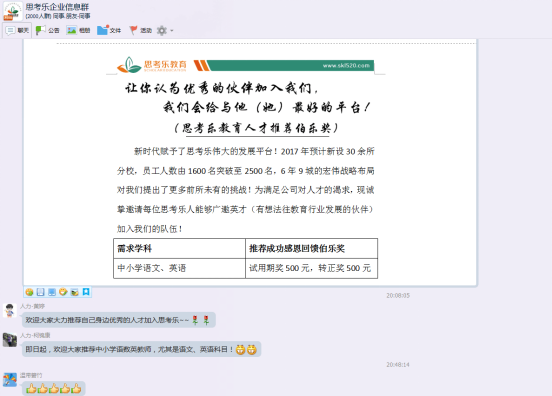Click the avatar of the second 人力 sender
552x396 pixels.
[10, 340]
